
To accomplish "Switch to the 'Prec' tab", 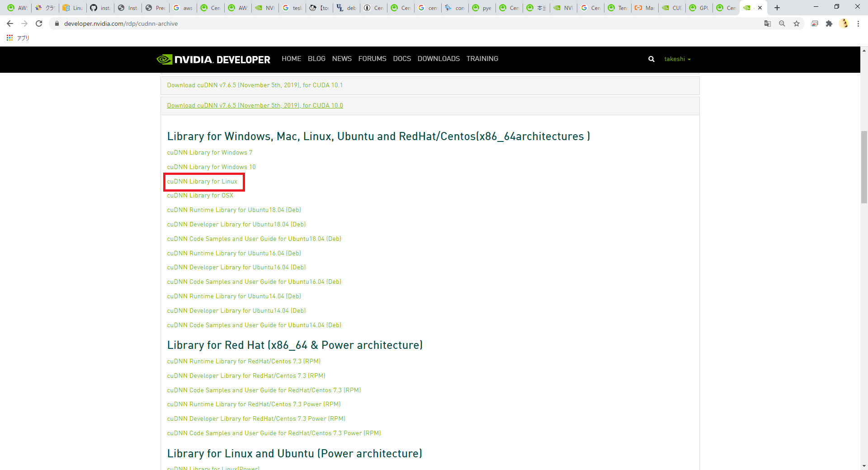I will click(155, 8).
